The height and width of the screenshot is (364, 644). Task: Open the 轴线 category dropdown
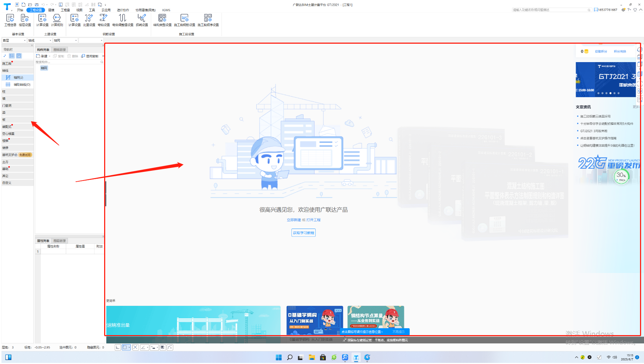pyautogui.click(x=40, y=40)
